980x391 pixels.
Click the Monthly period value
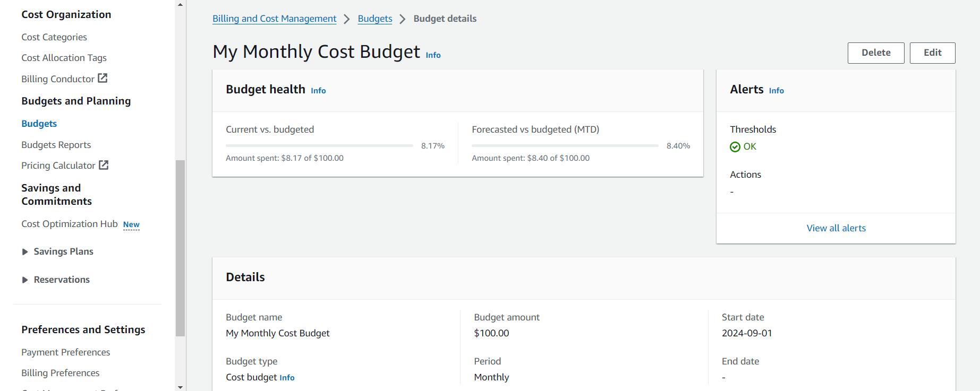[x=491, y=377]
